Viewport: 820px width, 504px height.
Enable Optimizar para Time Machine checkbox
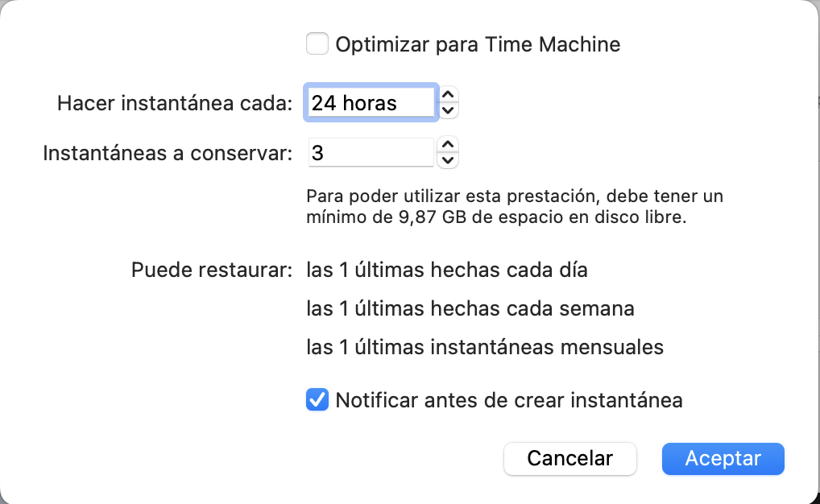[x=317, y=43]
